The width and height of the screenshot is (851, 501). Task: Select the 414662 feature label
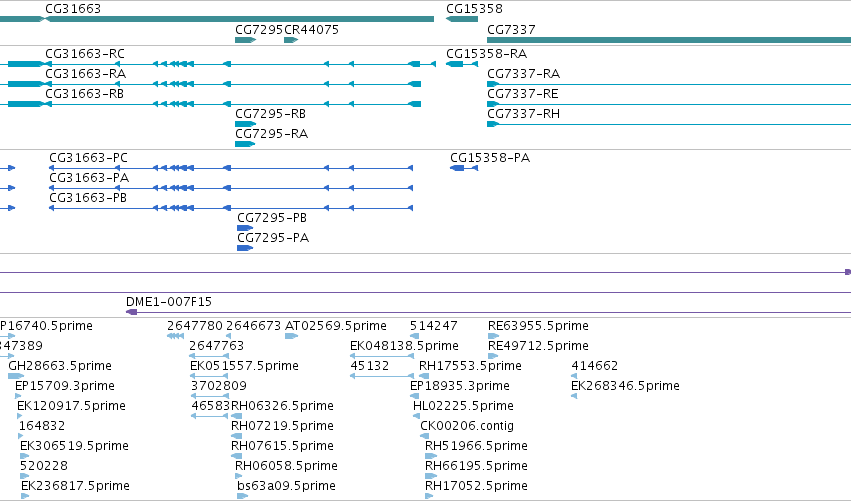[x=595, y=366]
